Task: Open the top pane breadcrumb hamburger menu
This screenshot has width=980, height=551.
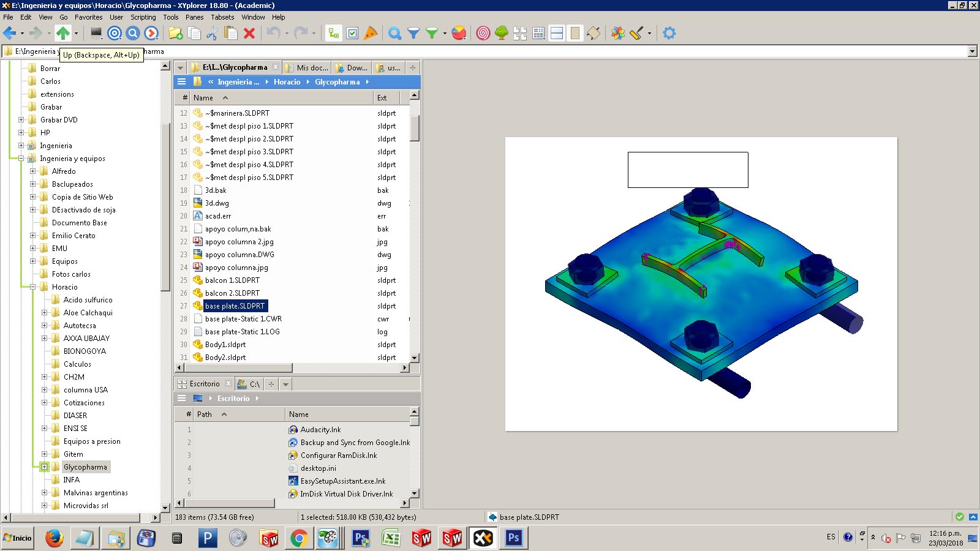Action: point(181,82)
